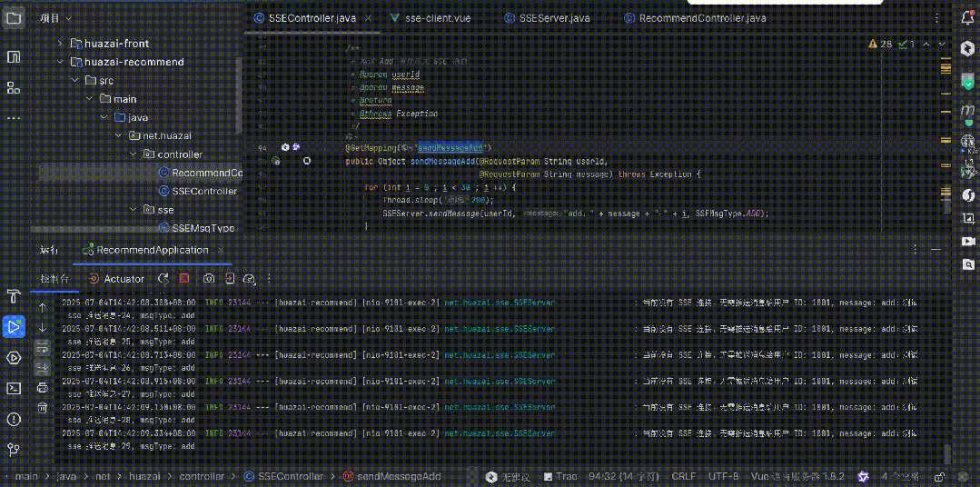Open the profiler gauge icon in run toolbar
This screenshot has height=487, width=980.
(250, 279)
